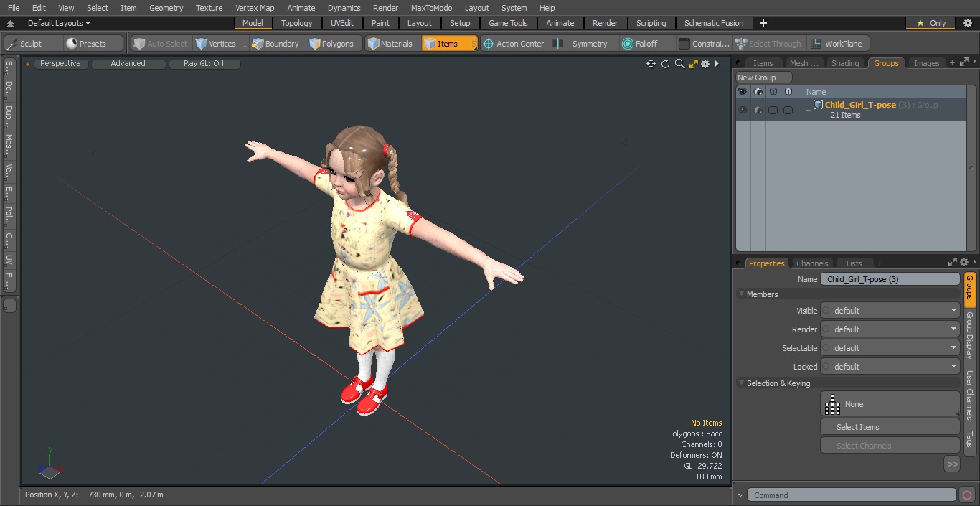Expand the Child_Girl_T-pose group tree
This screenshot has height=506, width=980.
click(x=809, y=110)
